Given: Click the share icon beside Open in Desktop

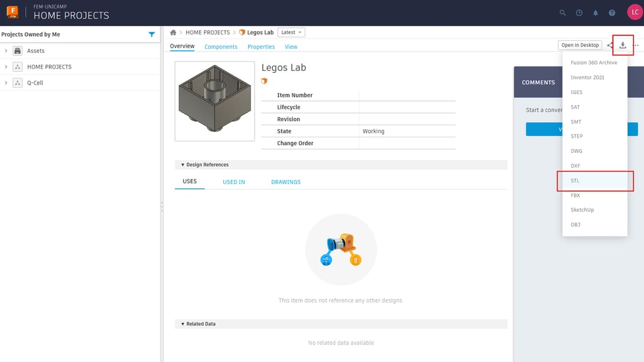Looking at the screenshot, I should pyautogui.click(x=610, y=46).
